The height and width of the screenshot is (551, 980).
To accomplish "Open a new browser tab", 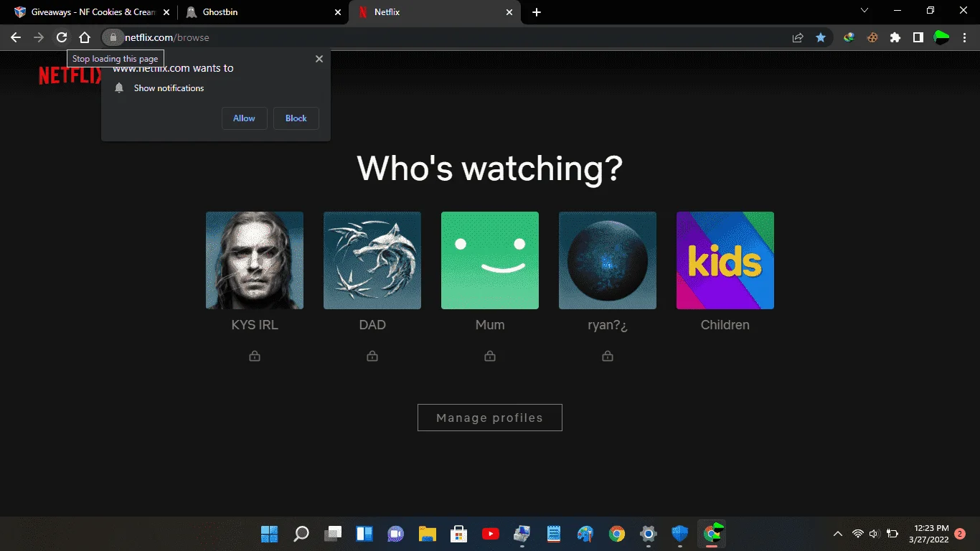I will 537,12.
